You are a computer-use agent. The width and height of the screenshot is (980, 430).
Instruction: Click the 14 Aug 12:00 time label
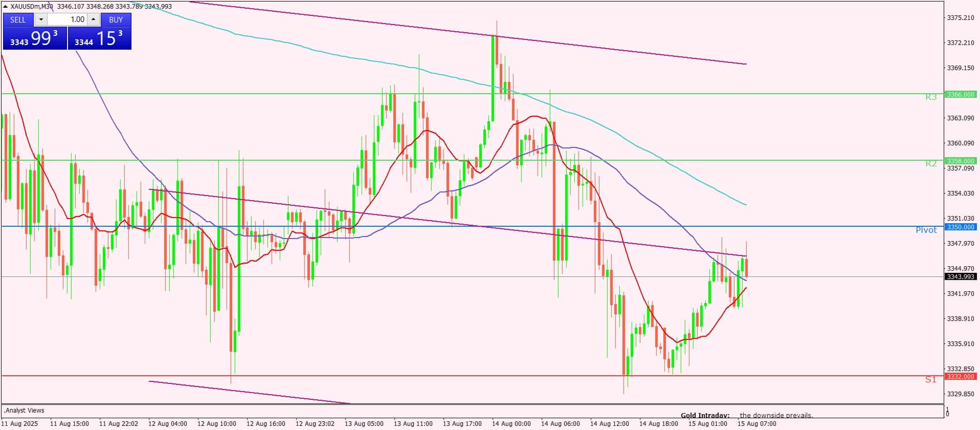[610, 423]
